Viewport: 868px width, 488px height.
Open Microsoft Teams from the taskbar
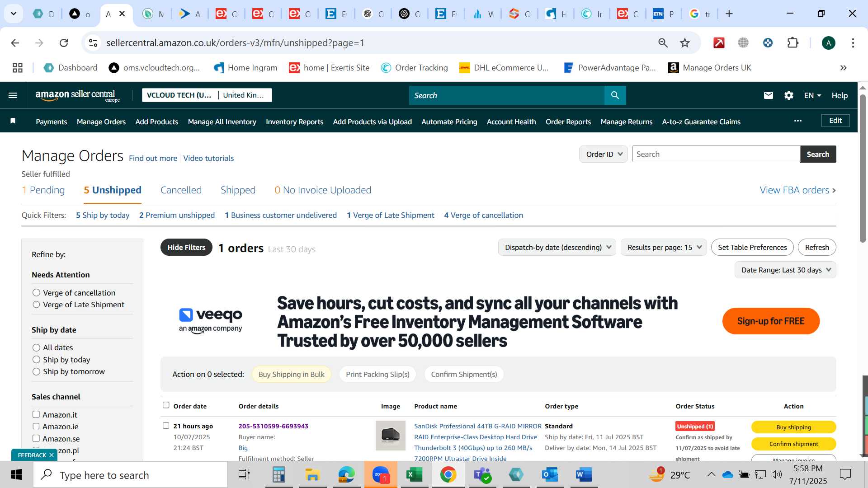coord(482,475)
